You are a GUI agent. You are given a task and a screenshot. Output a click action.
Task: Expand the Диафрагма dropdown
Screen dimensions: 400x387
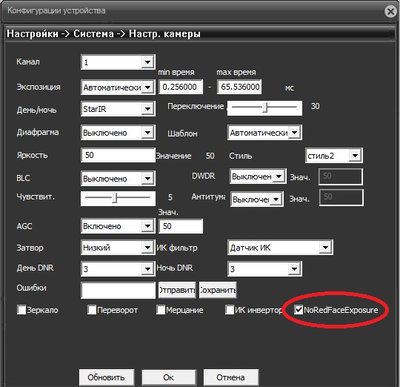(117, 133)
